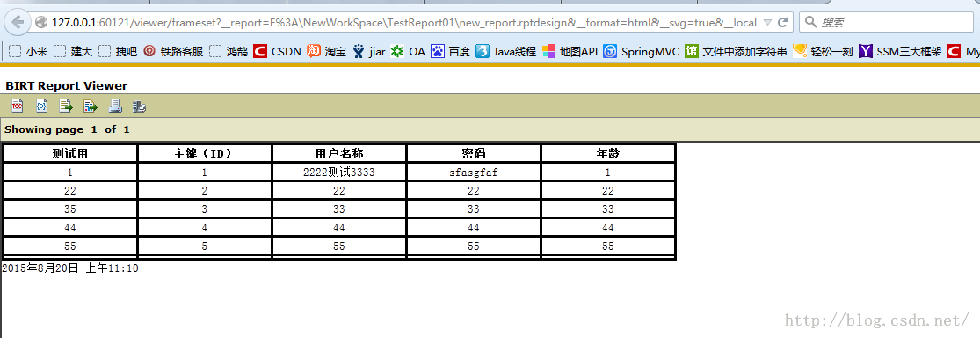Image resolution: width=980 pixels, height=338 pixels.
Task: Click the globe site identity icon
Action: coord(41,23)
